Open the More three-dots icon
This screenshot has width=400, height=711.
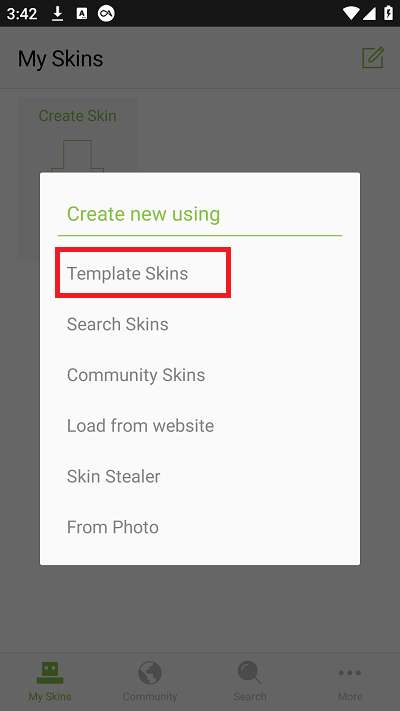tap(350, 673)
